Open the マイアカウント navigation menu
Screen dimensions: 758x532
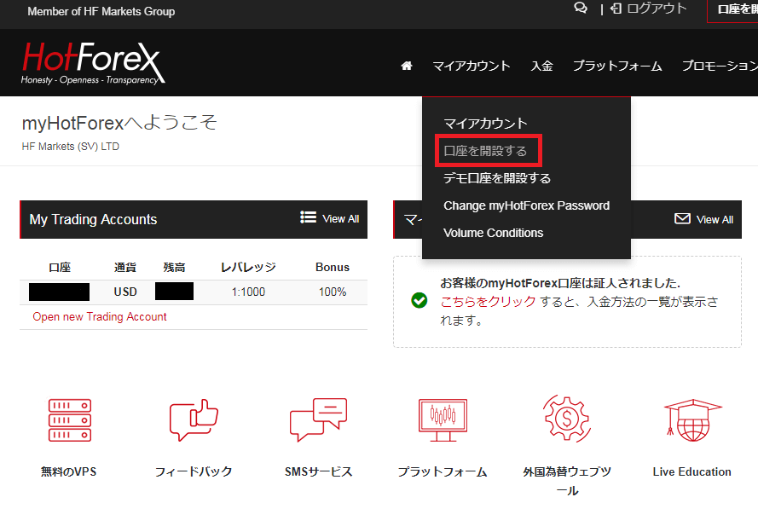tap(472, 66)
